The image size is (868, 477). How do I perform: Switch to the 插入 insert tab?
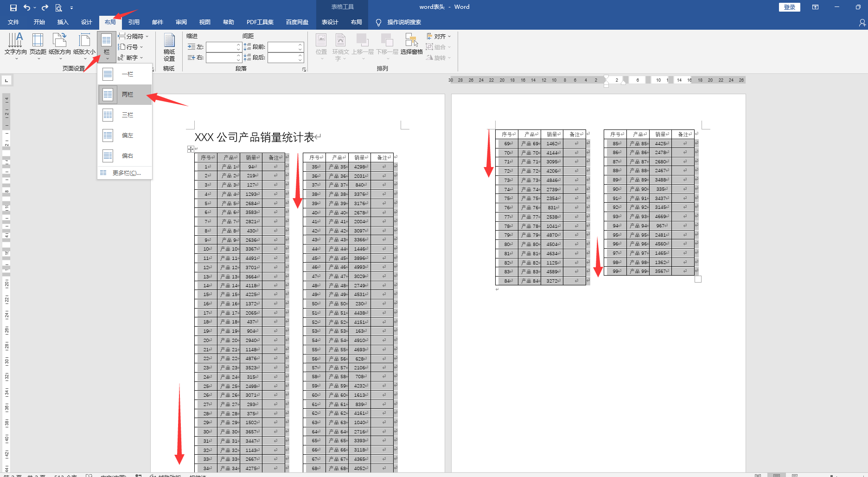(x=63, y=22)
